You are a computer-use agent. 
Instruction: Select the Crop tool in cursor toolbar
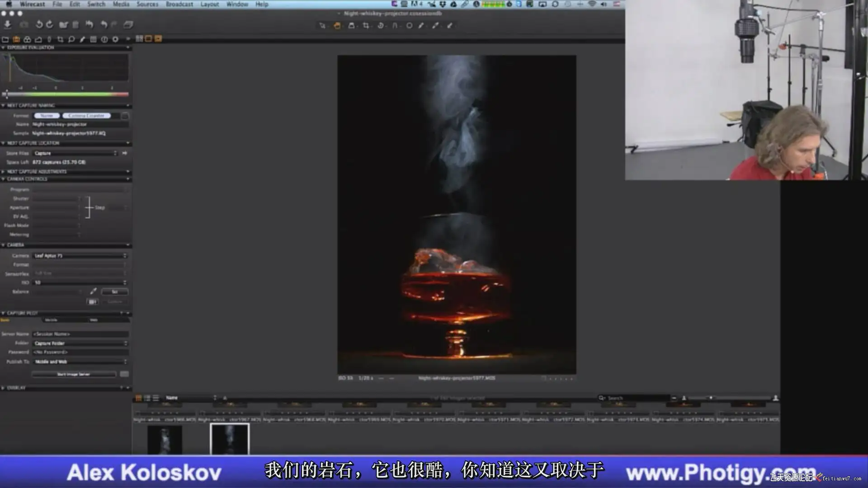pyautogui.click(x=366, y=26)
